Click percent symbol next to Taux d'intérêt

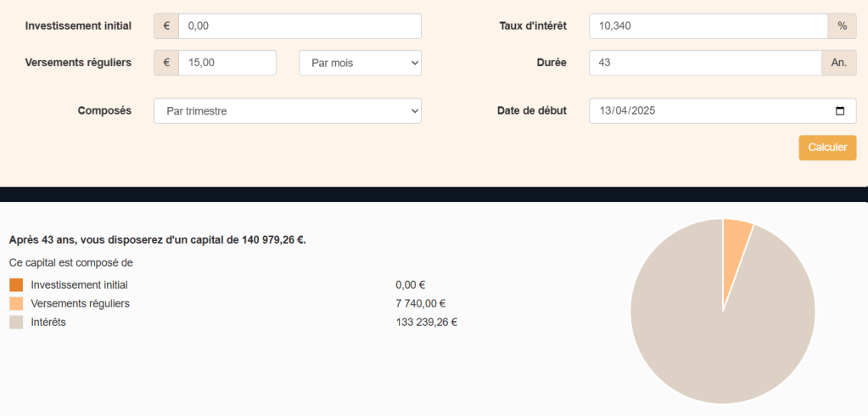click(842, 26)
